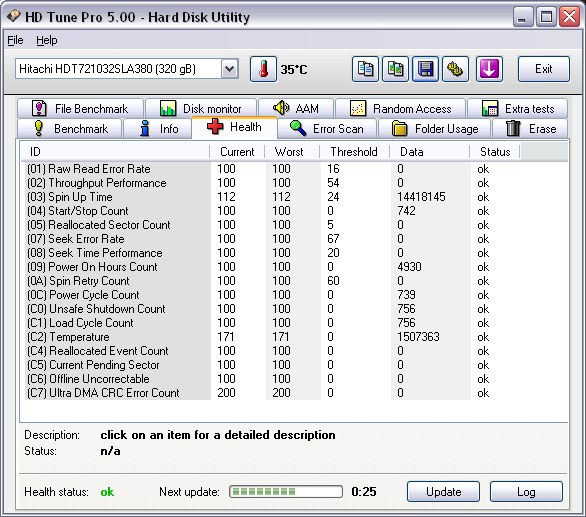Click the data value 14418145
Screen dimensions: 586x517
tap(421, 197)
